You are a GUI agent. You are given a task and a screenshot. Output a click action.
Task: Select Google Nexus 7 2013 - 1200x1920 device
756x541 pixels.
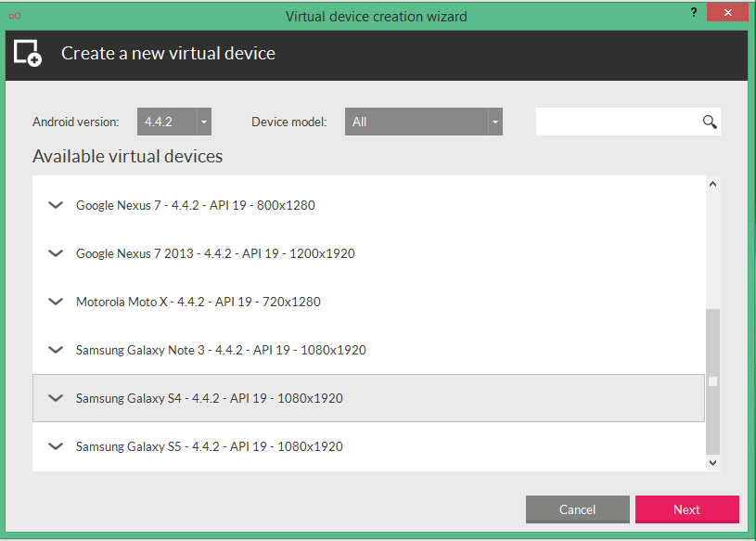point(368,253)
